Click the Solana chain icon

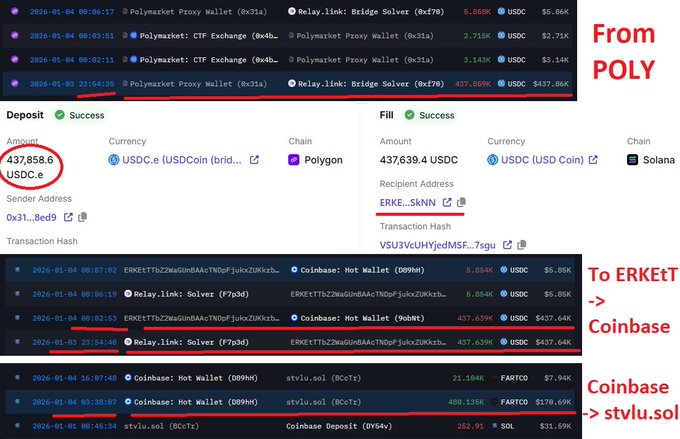634,160
